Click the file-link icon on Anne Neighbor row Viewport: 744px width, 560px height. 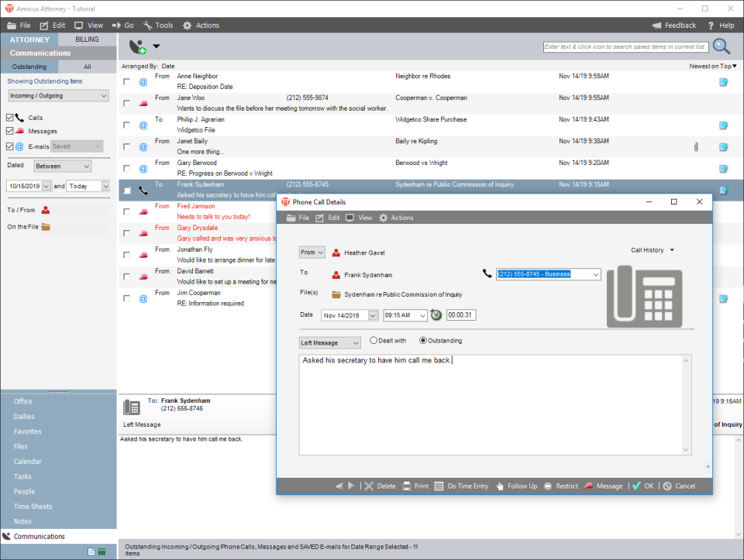(x=723, y=82)
